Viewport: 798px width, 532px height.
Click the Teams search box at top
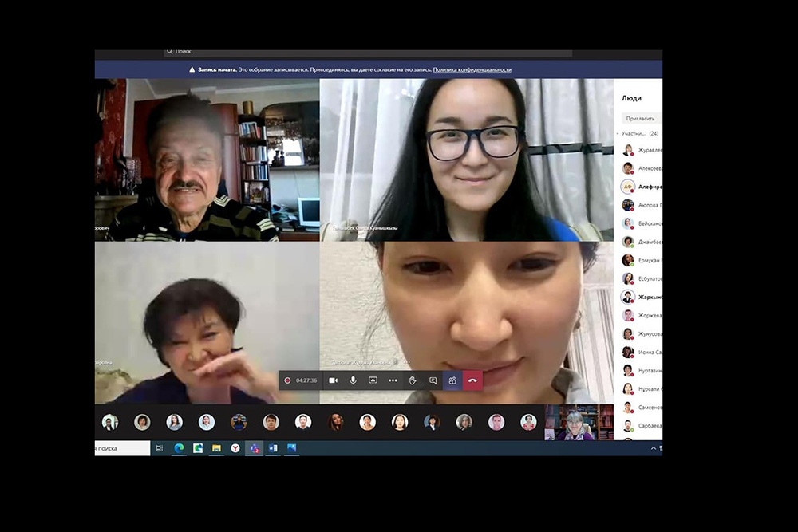pyautogui.click(x=368, y=53)
